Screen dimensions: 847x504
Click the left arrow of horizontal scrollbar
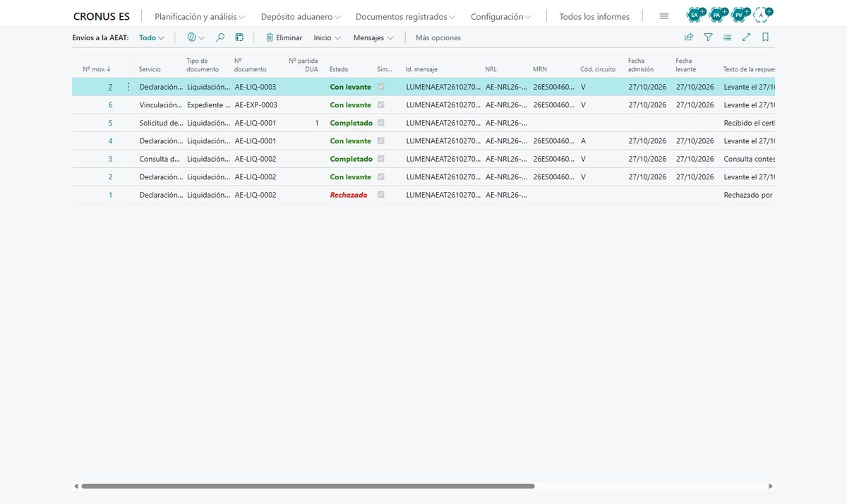(x=76, y=486)
